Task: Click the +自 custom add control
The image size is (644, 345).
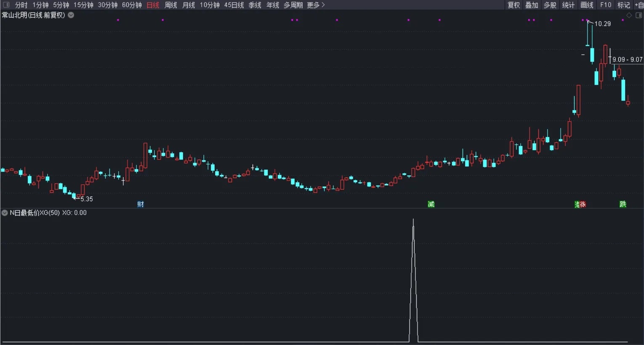Action: pos(640,5)
